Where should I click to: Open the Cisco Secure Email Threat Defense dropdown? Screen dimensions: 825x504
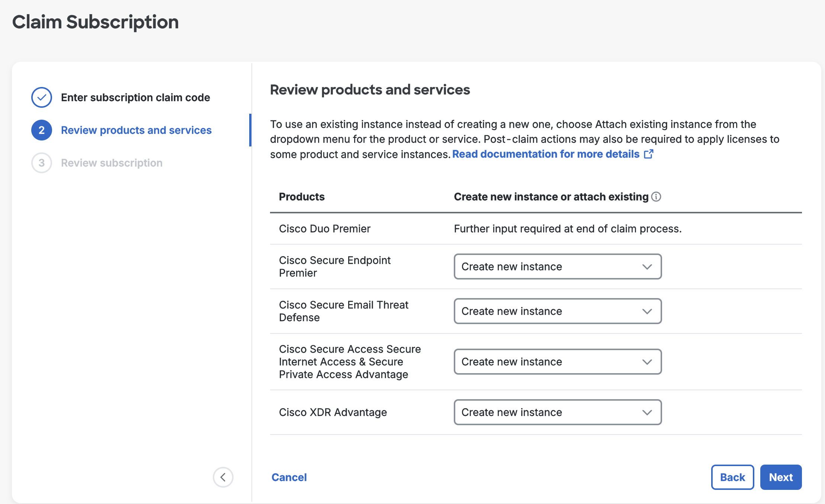point(557,311)
